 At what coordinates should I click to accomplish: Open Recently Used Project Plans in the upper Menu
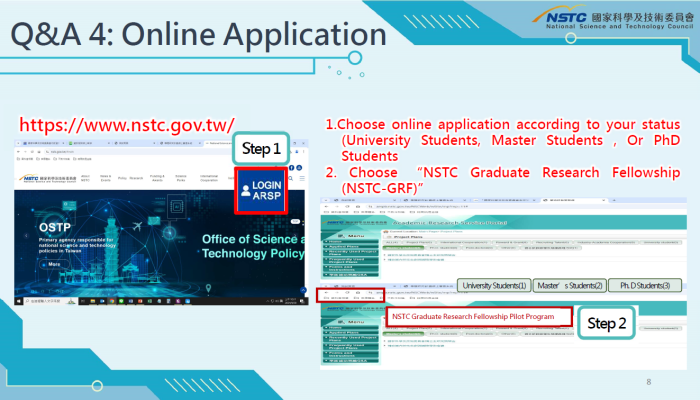[x=351, y=253]
